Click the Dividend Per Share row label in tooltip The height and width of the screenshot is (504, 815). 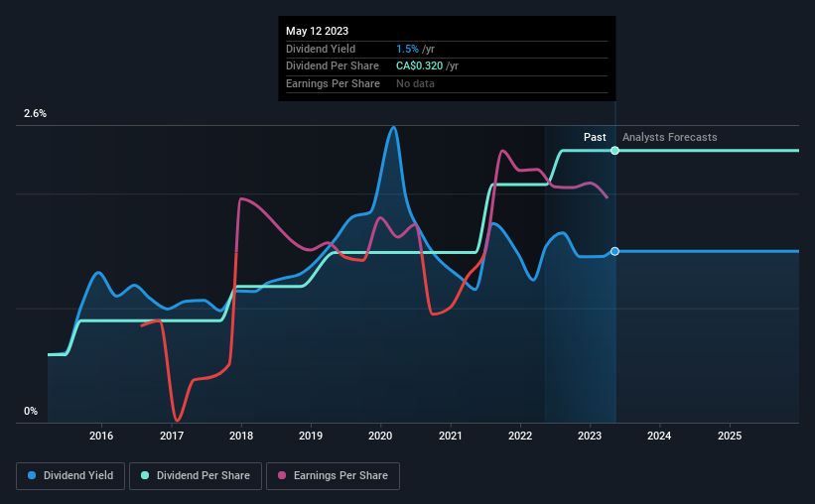tap(333, 66)
